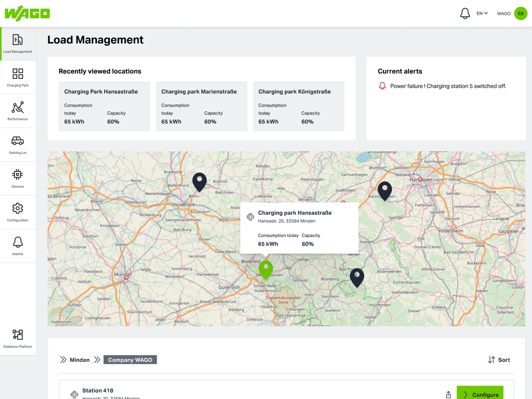This screenshot has width=532, height=399.
Task: Click the WAGO logo
Action: coord(27,14)
